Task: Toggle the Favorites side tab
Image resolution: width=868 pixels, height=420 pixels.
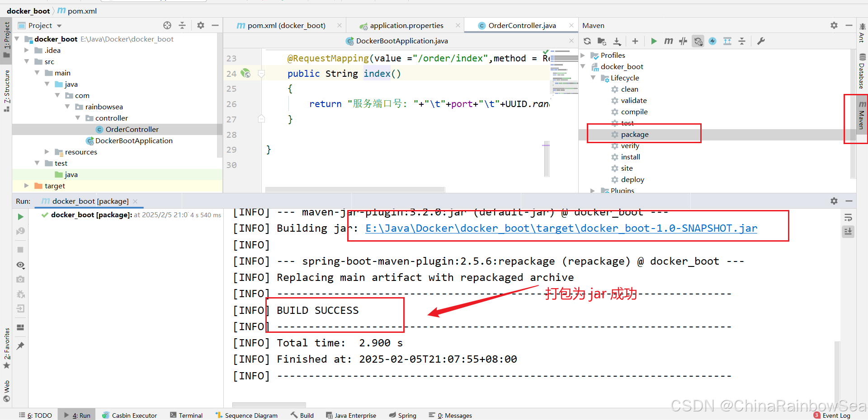Action: pyautogui.click(x=6, y=348)
